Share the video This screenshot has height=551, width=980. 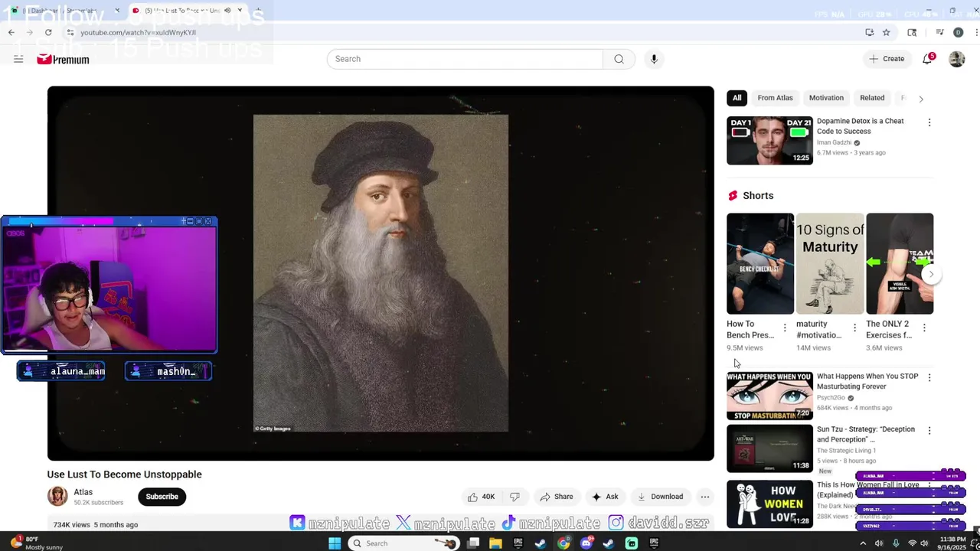click(x=557, y=497)
